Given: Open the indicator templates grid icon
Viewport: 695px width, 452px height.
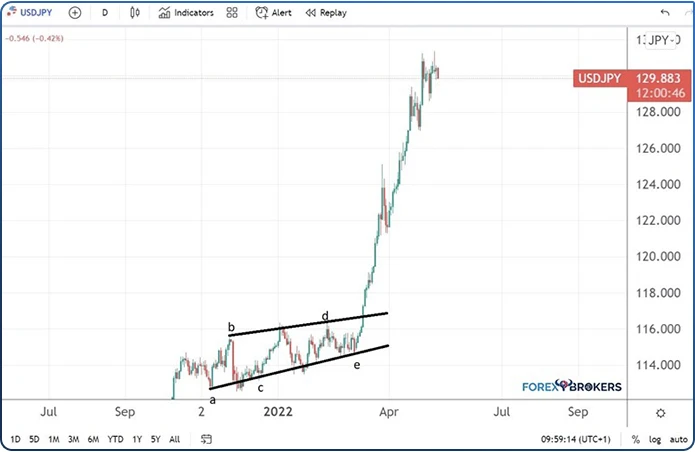Looking at the screenshot, I should click(x=232, y=13).
